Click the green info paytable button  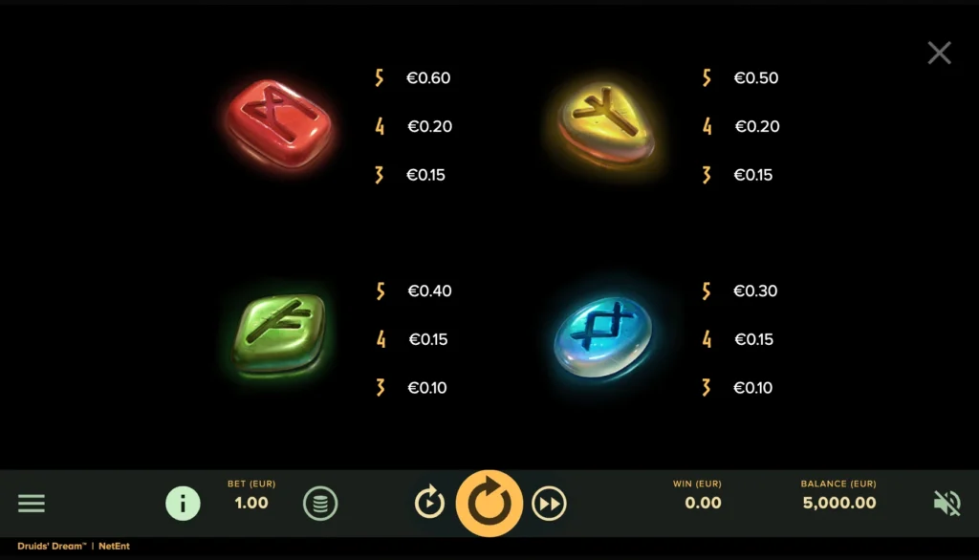[x=183, y=504]
